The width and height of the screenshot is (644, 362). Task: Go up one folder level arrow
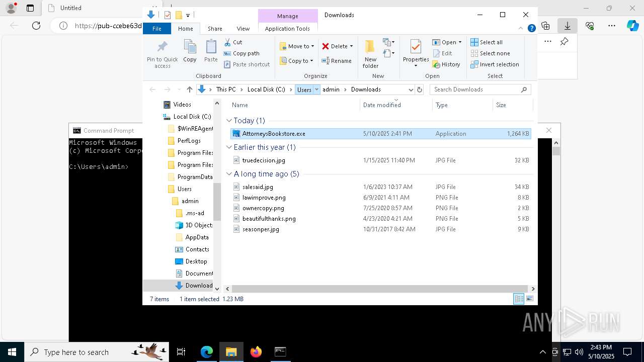pyautogui.click(x=189, y=89)
